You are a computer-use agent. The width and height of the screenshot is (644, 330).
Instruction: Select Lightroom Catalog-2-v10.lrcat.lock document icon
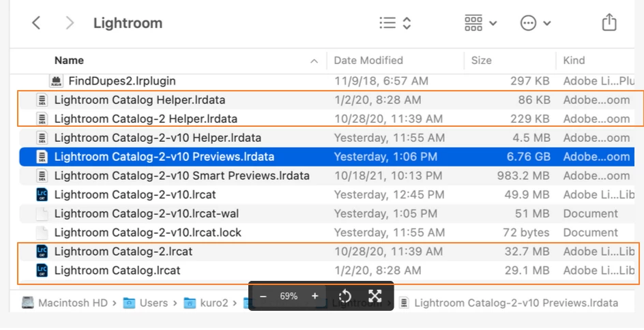[x=42, y=232]
